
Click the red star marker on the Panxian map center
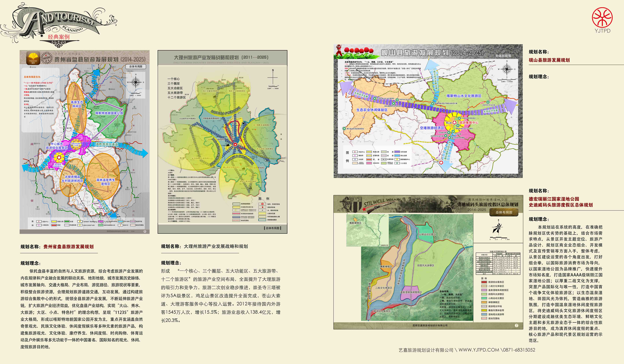pos(59,158)
